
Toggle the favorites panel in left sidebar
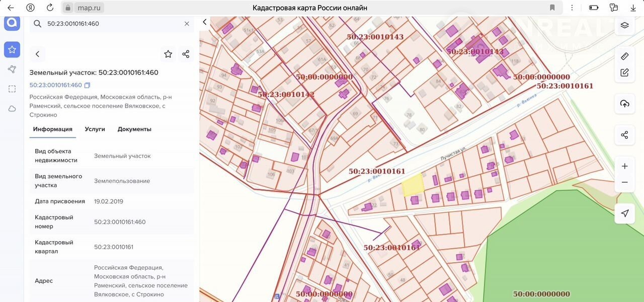click(12, 49)
